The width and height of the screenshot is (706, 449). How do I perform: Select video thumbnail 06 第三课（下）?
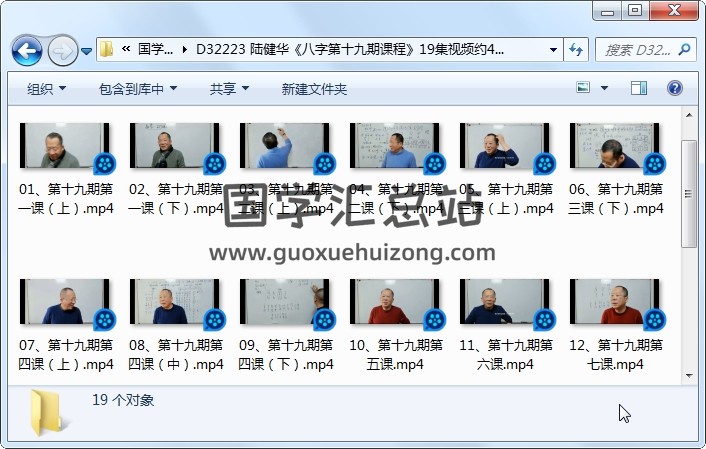[x=615, y=146]
